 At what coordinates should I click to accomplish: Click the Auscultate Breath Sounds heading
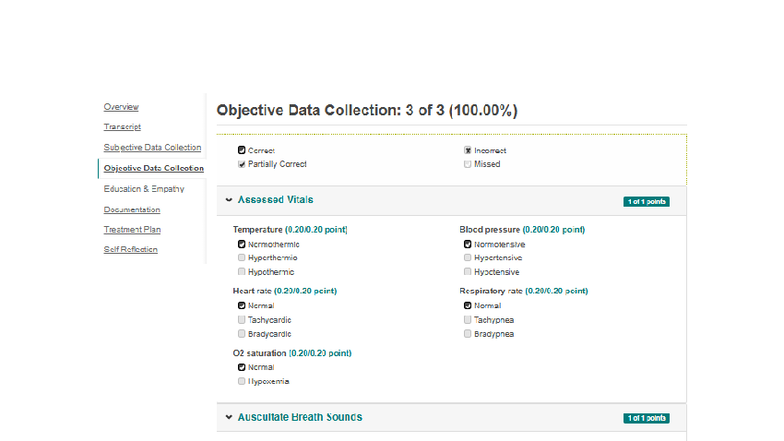300,417
